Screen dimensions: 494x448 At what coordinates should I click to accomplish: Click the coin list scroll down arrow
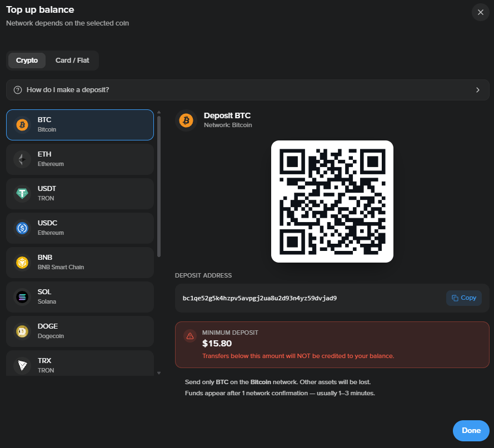[x=159, y=373]
